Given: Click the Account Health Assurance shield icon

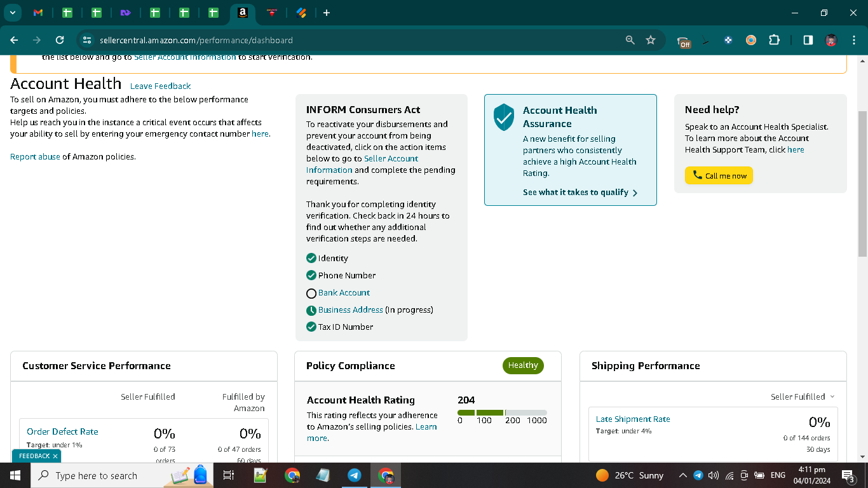Looking at the screenshot, I should (x=504, y=117).
